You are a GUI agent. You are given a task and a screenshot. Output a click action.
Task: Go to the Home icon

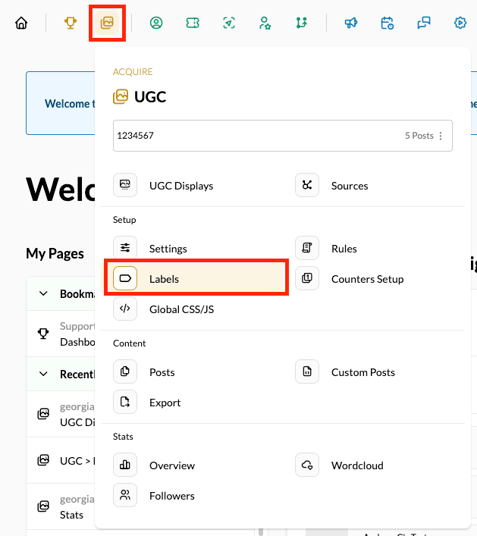[21, 23]
